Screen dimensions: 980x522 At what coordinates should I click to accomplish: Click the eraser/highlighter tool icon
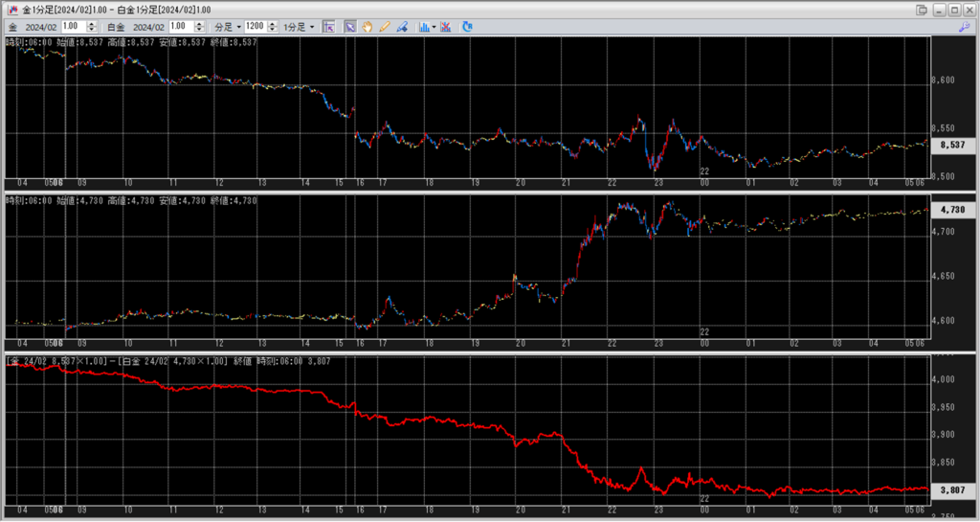(402, 27)
